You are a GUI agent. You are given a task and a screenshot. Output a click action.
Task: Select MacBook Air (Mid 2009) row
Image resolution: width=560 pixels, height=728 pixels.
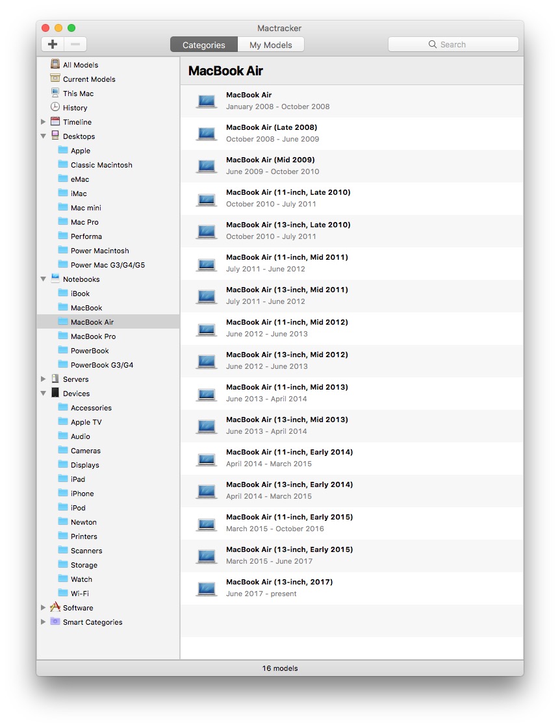click(351, 166)
